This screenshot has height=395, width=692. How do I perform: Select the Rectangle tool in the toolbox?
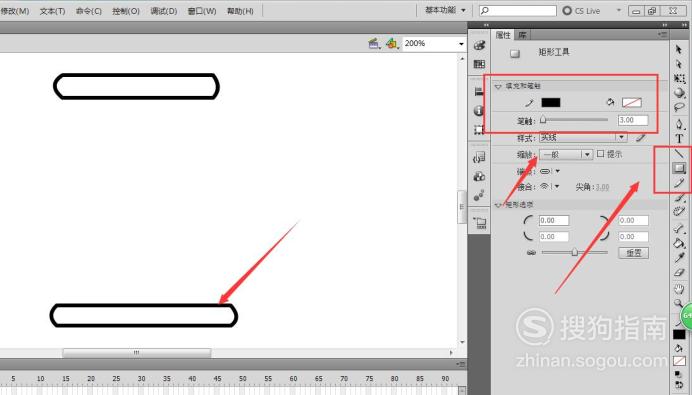pyautogui.click(x=679, y=168)
